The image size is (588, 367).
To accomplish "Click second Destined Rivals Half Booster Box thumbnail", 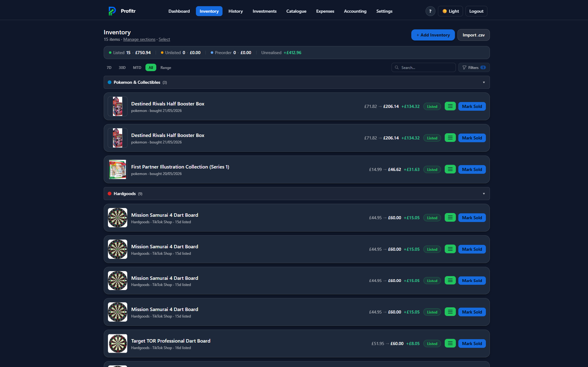I will pyautogui.click(x=118, y=138).
